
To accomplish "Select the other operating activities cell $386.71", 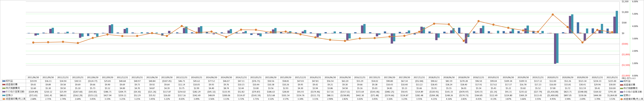I will tap(108, 92).
